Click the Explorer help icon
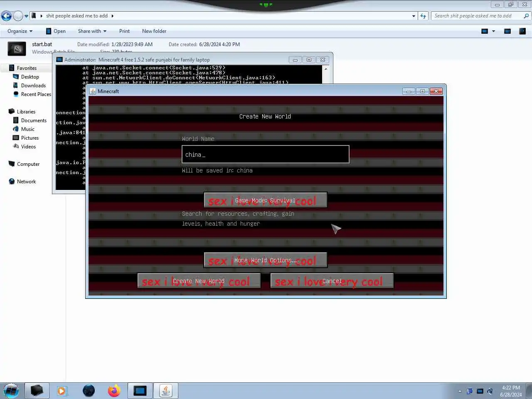The image size is (532, 399). click(x=522, y=31)
